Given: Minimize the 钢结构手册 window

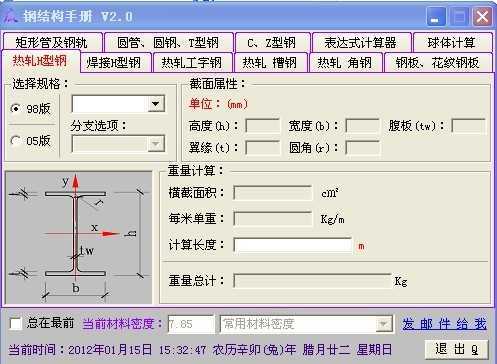Looking at the screenshot, I should click(435, 17).
